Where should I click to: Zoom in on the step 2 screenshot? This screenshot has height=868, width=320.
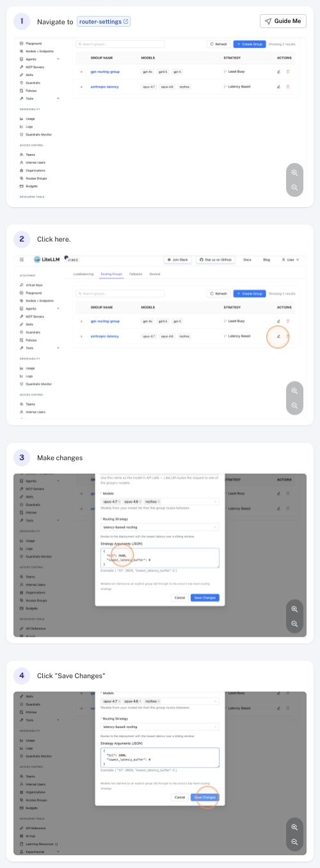pyautogui.click(x=294, y=391)
